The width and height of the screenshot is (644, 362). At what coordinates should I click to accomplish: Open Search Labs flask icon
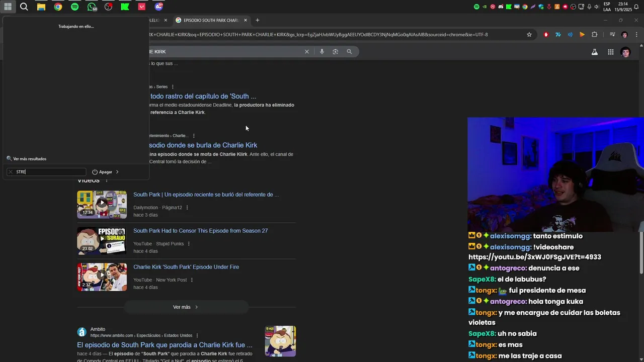tap(595, 52)
